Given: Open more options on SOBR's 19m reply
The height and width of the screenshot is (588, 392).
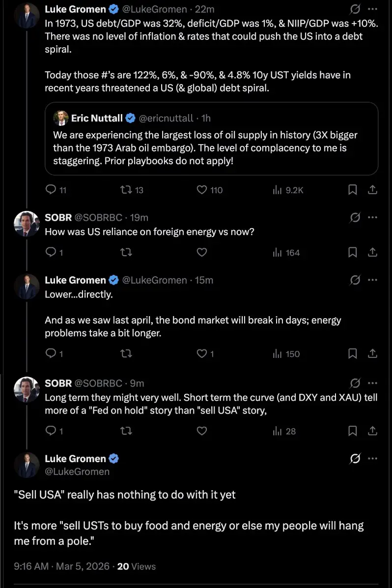Looking at the screenshot, I should [x=372, y=217].
